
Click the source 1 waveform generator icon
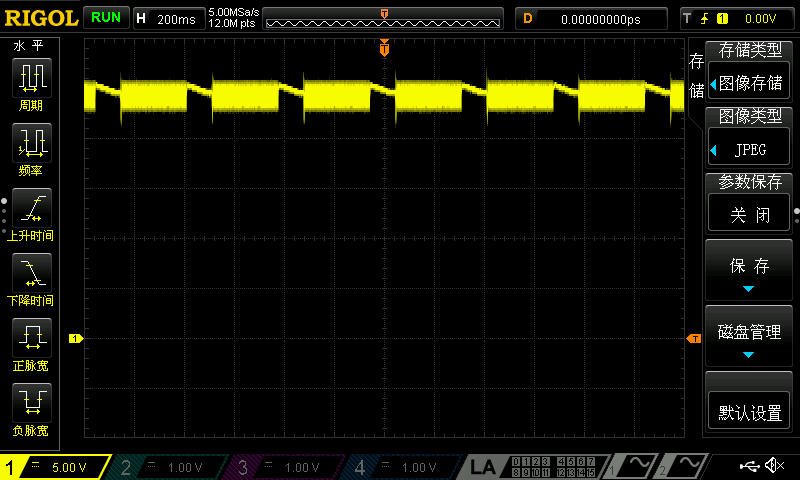[633, 465]
